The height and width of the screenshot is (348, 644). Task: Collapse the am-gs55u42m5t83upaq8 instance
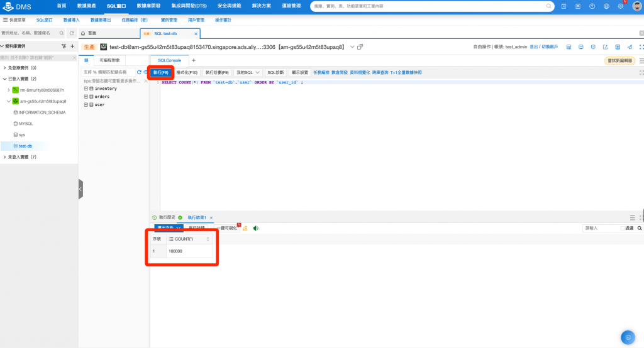9,101
